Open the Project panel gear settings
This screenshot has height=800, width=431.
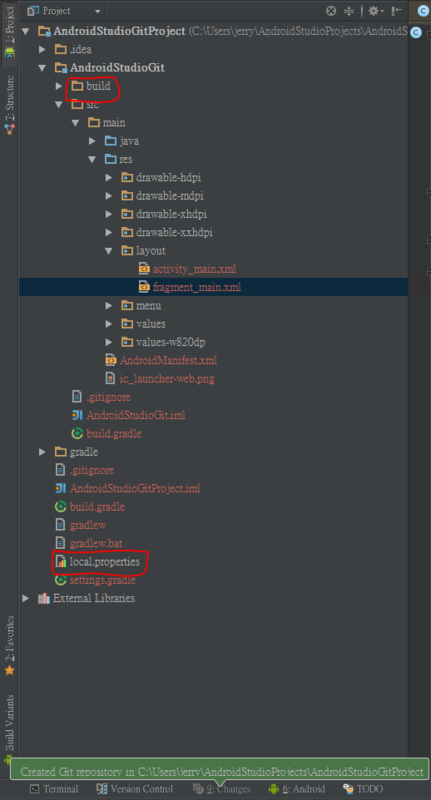coord(376,11)
